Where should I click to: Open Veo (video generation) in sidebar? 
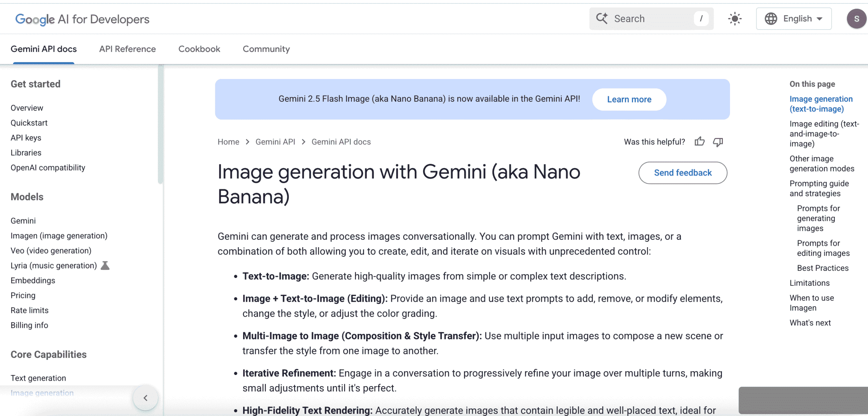[x=51, y=251]
